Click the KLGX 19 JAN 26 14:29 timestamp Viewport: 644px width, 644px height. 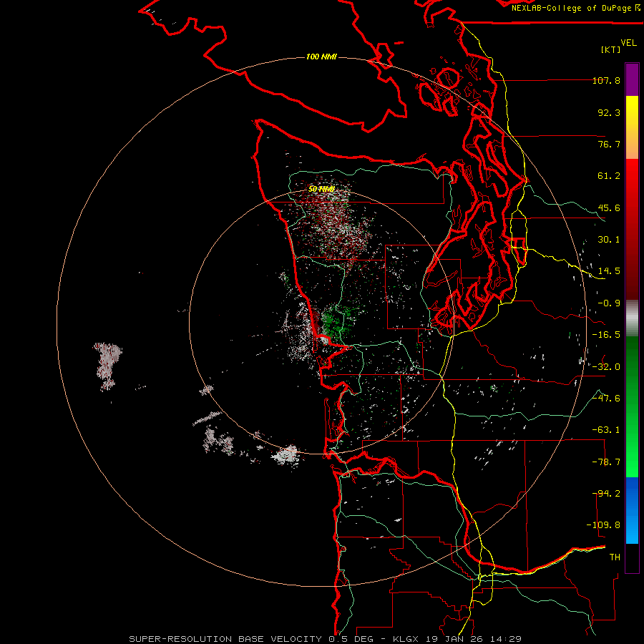457,639
